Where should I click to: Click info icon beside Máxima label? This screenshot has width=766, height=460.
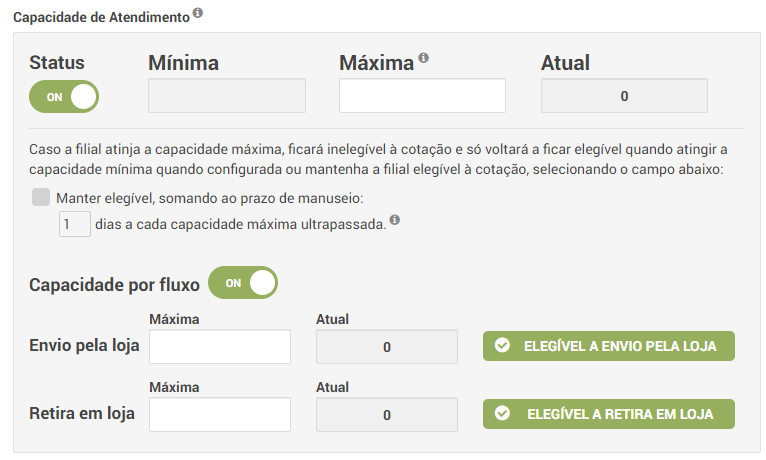(424, 57)
